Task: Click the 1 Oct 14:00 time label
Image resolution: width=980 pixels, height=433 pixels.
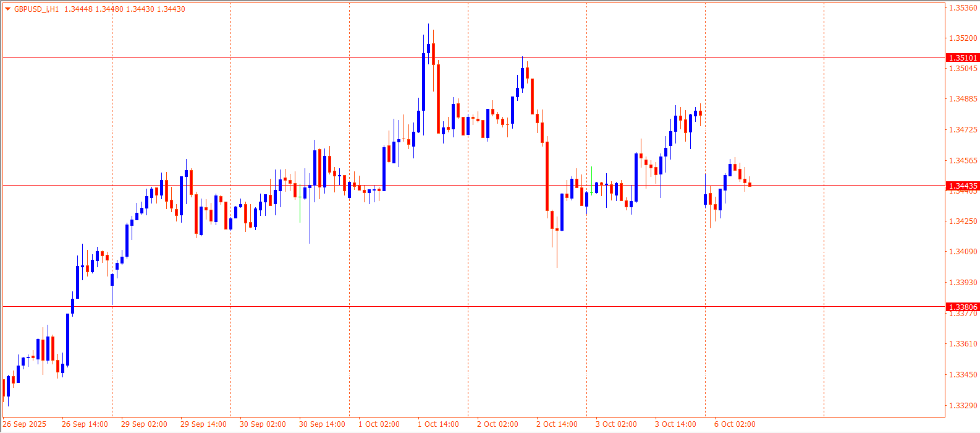Action: pos(438,424)
